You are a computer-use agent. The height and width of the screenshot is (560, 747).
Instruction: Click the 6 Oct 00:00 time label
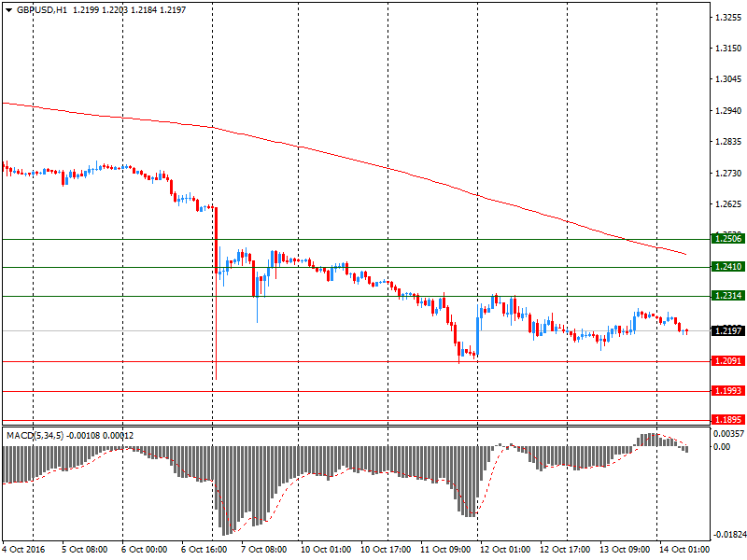(x=144, y=550)
